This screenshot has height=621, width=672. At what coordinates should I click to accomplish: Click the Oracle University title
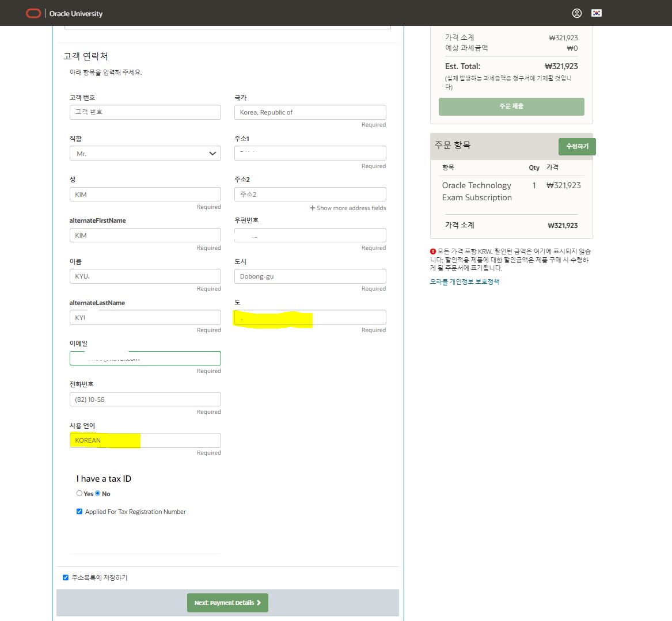[76, 14]
